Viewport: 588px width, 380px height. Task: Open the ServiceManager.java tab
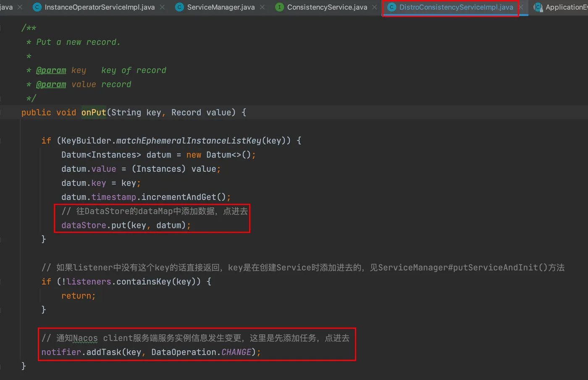click(x=220, y=7)
